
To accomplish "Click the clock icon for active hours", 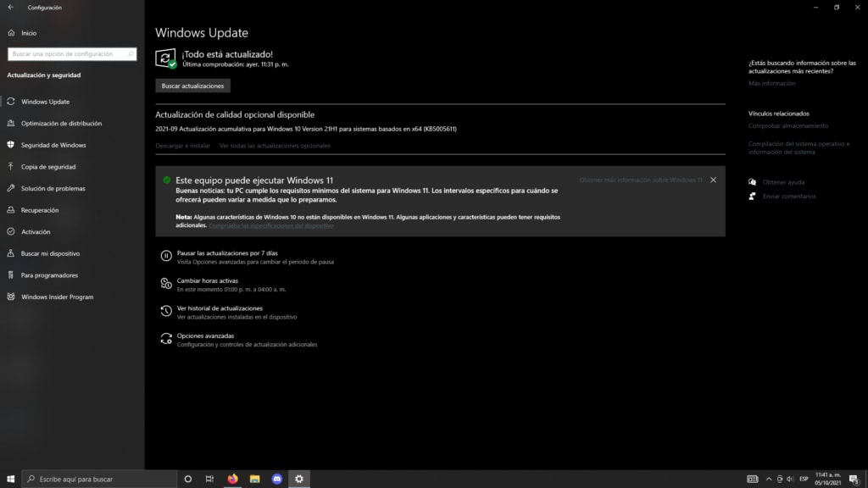I will 166,283.
